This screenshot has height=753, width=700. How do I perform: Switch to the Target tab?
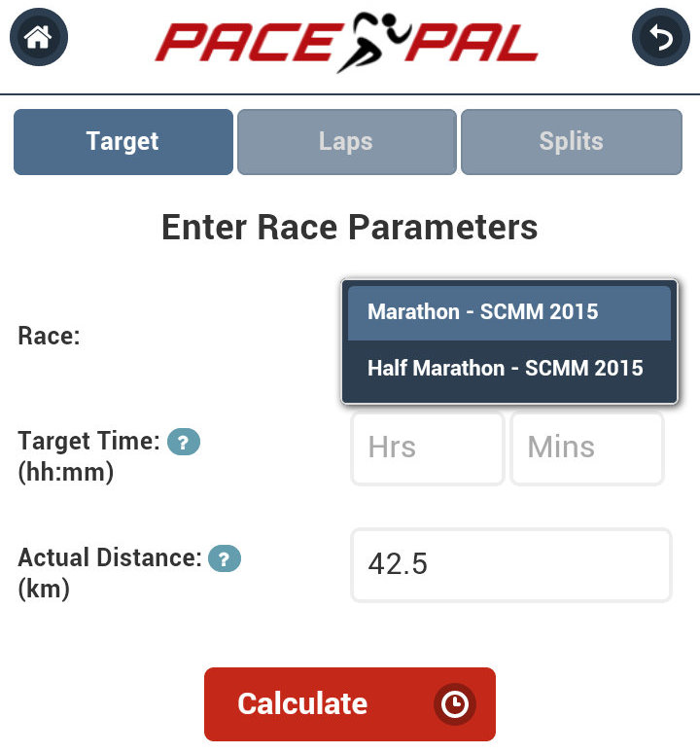pyautogui.click(x=122, y=141)
